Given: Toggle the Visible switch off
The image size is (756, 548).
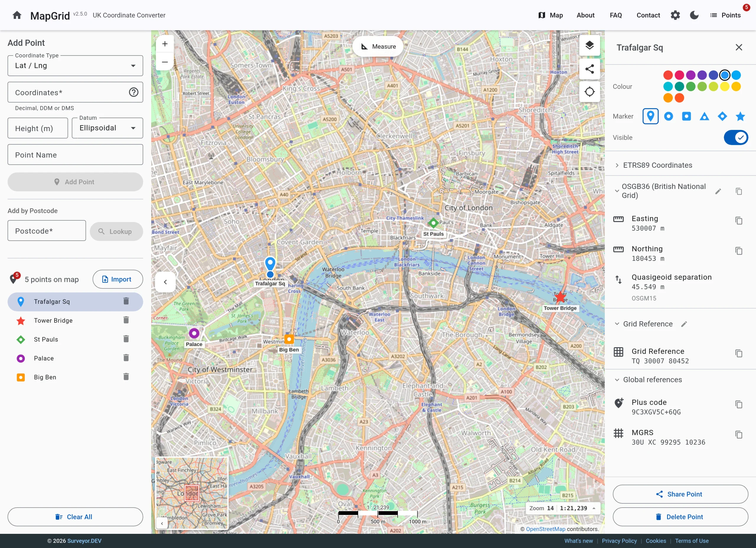Looking at the screenshot, I should coord(736,138).
